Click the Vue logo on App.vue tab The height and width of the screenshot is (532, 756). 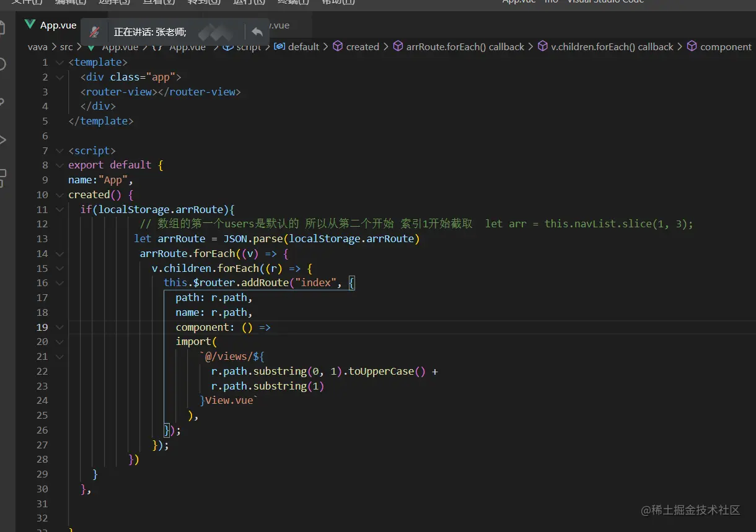tap(30, 25)
